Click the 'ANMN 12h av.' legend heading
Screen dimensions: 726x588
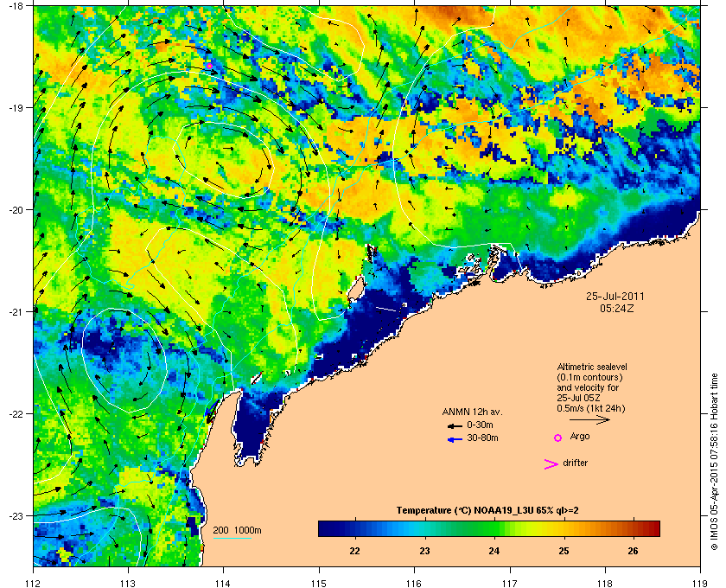click(x=472, y=412)
